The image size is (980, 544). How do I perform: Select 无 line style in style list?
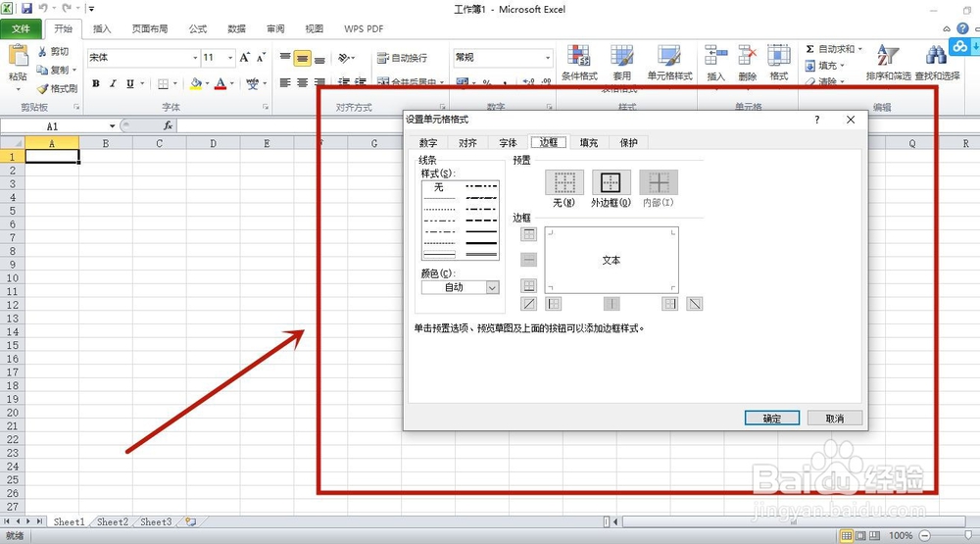click(x=439, y=187)
